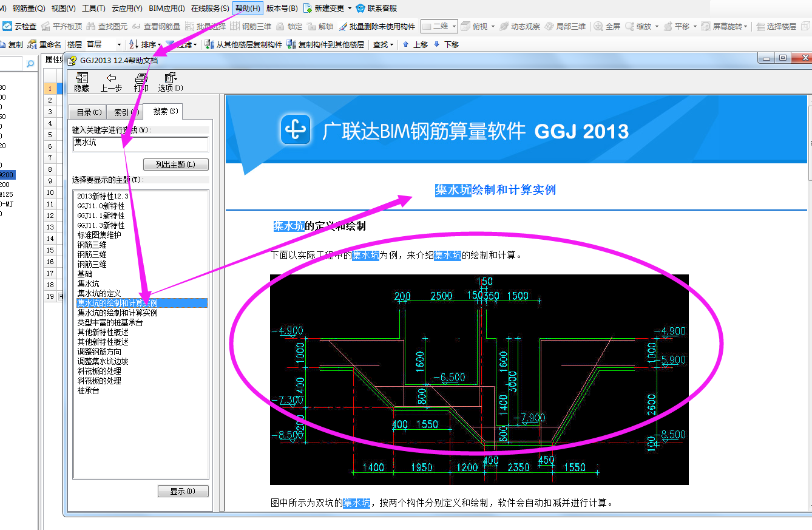Click the 全屏 full screen tool

[x=607, y=27]
